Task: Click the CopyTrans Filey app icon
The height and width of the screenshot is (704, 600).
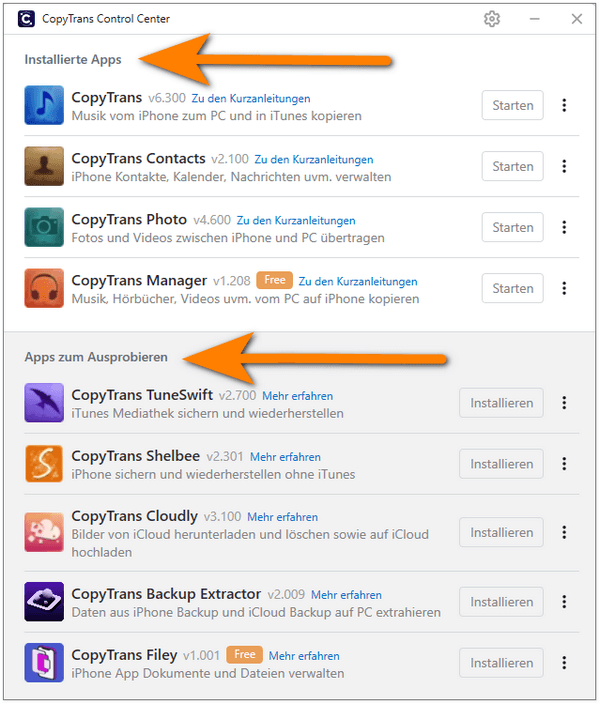Action: [x=44, y=663]
